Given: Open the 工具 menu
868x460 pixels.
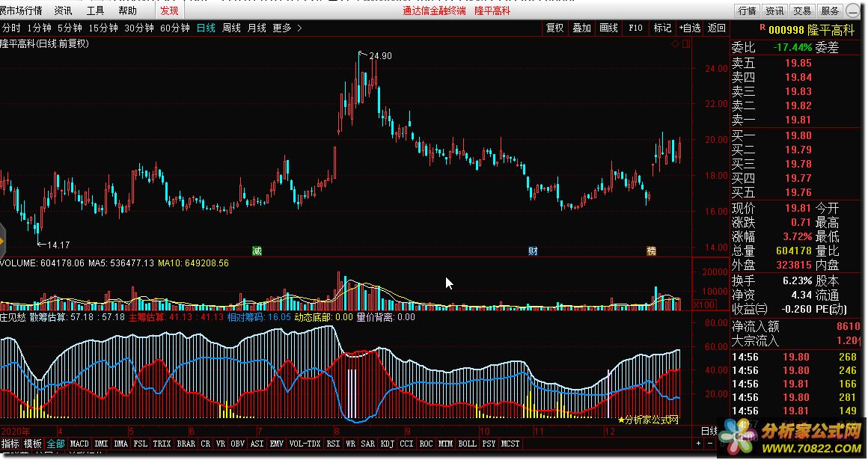Looking at the screenshot, I should [95, 10].
